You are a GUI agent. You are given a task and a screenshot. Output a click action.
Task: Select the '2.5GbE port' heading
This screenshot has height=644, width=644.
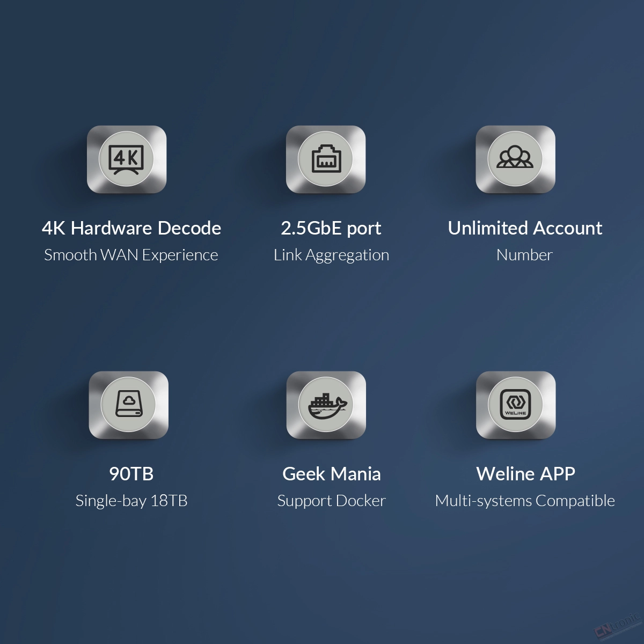click(331, 229)
